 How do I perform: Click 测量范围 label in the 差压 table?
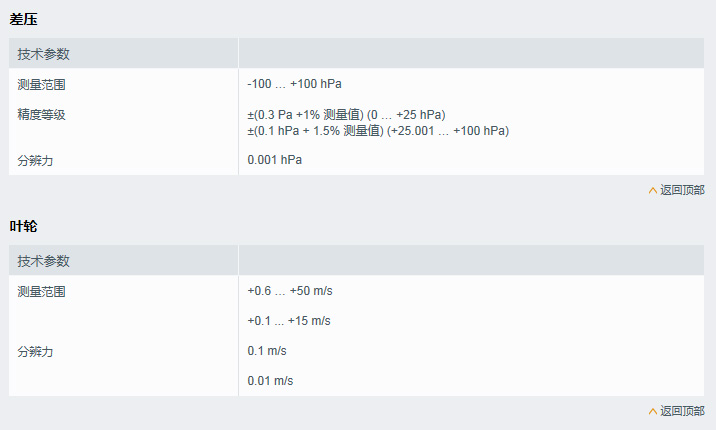tap(42, 84)
